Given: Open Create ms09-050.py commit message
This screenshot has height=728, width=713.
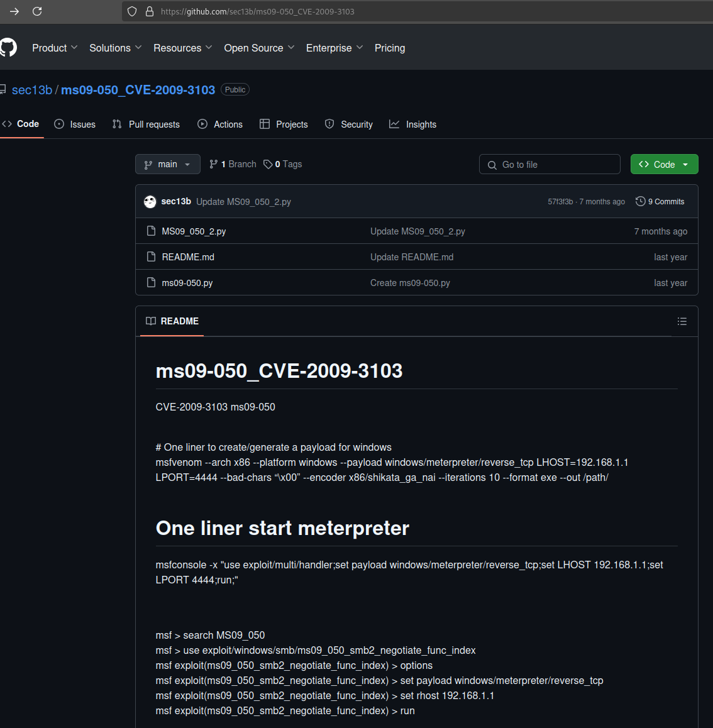Looking at the screenshot, I should (410, 283).
